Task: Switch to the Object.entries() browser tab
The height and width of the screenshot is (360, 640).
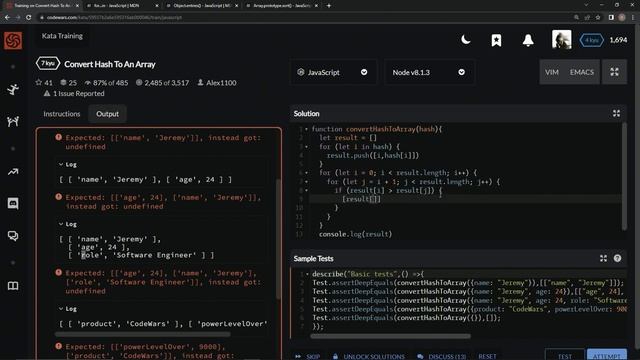Action: [203, 6]
